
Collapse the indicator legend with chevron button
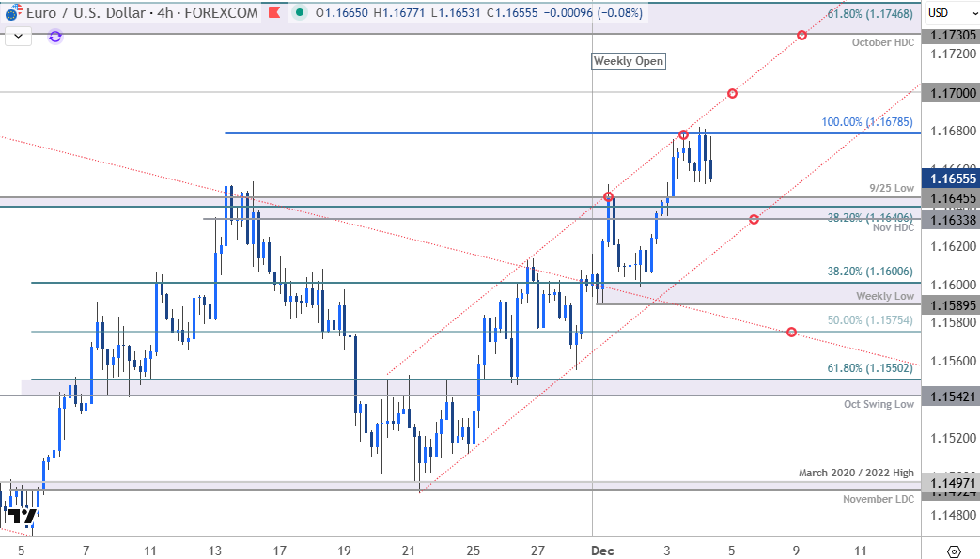[x=20, y=36]
